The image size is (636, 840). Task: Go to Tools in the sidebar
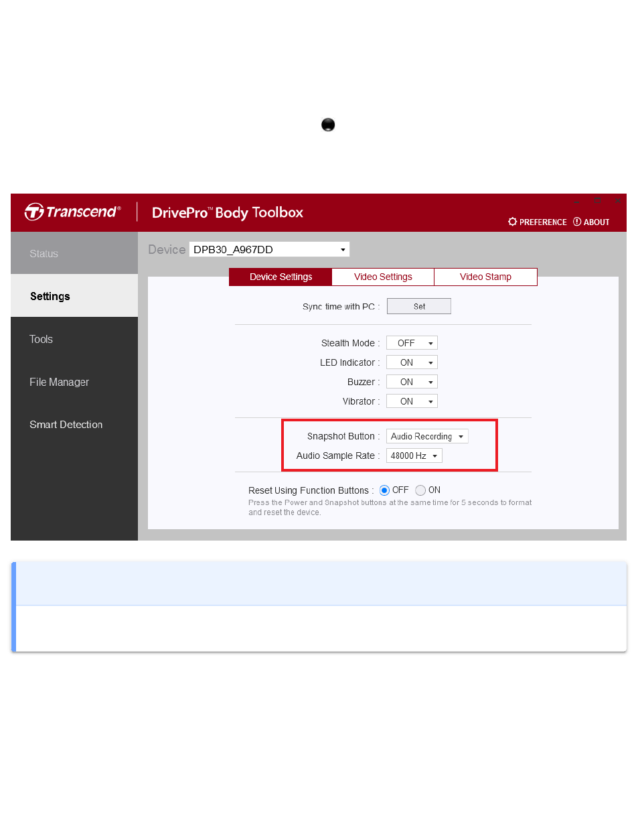(74, 339)
